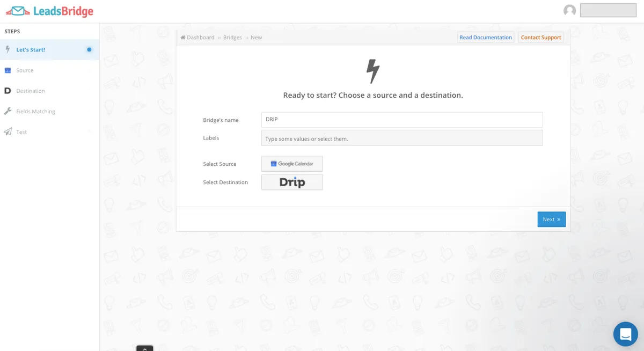Open the user avatar icon
Image resolution: width=644 pixels, height=351 pixels.
pyautogui.click(x=569, y=10)
